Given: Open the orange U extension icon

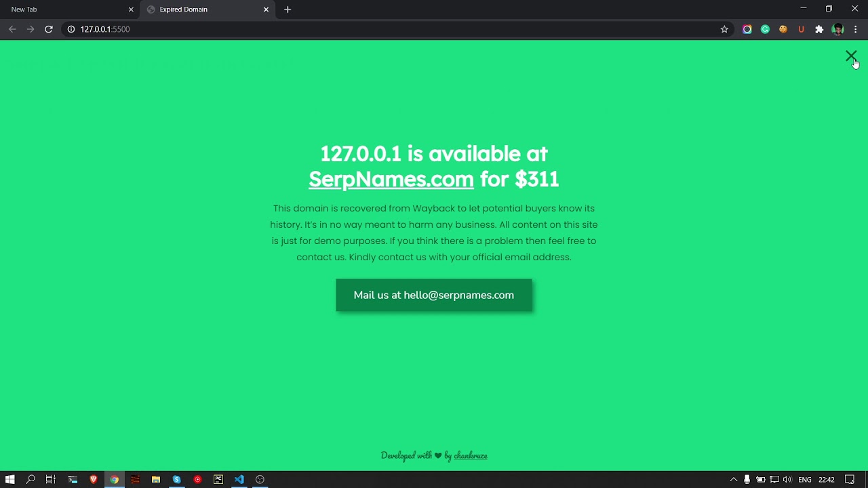Looking at the screenshot, I should point(802,29).
